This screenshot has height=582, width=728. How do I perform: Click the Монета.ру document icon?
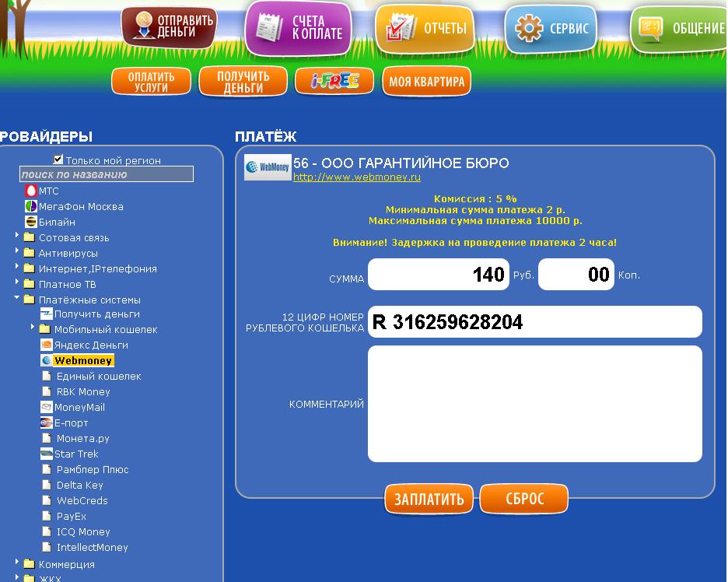click(x=47, y=438)
